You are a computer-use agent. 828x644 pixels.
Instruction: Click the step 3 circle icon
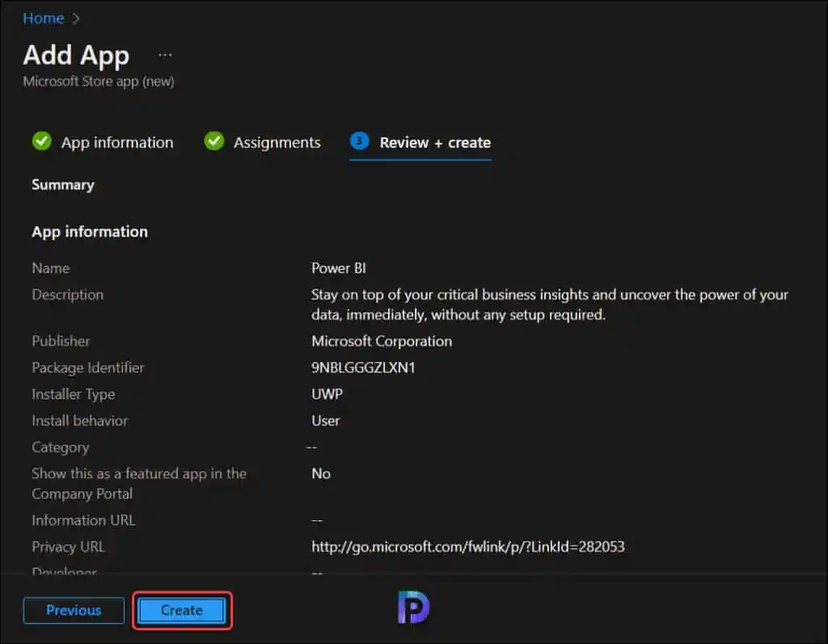click(359, 141)
